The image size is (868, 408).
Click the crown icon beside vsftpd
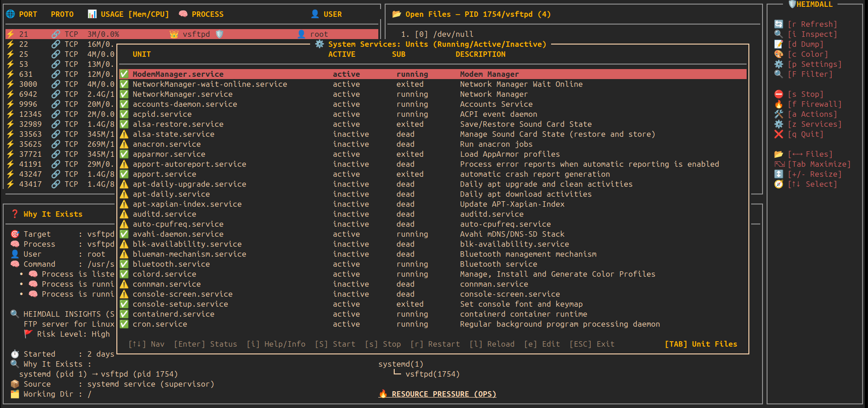coord(174,34)
